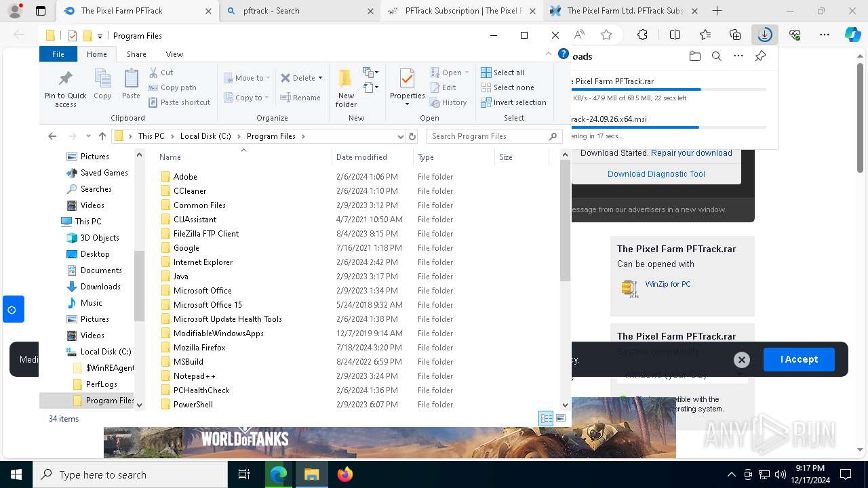Open Edge downloads more options

(x=738, y=56)
